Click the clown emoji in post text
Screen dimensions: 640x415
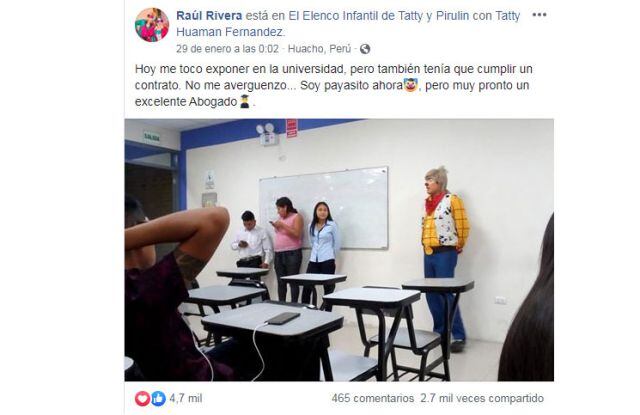(x=410, y=85)
